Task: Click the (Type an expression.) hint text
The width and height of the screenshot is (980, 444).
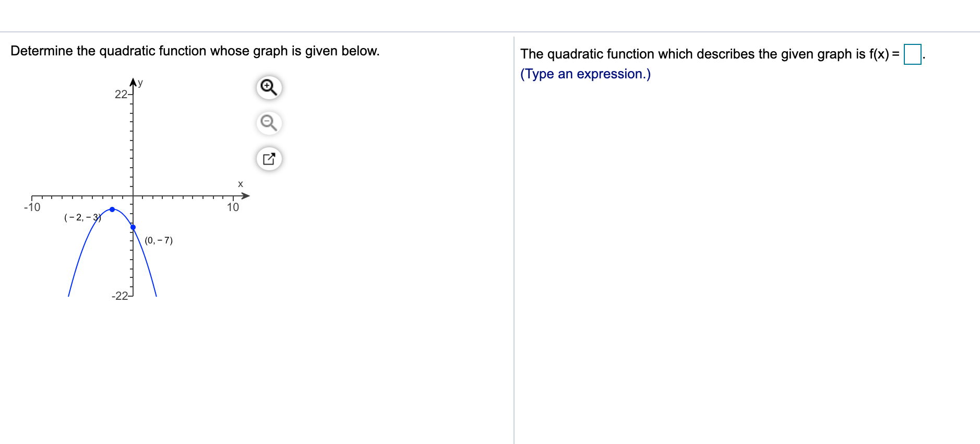Action: (x=585, y=74)
